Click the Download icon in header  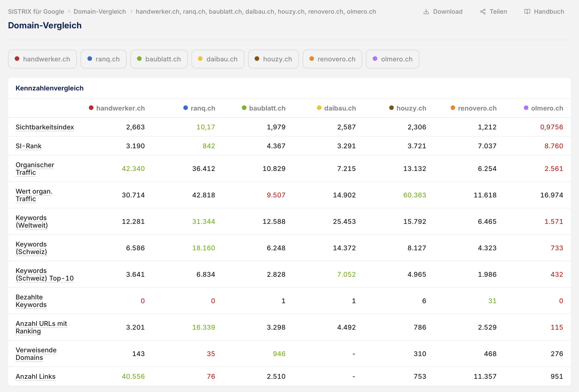click(x=426, y=12)
